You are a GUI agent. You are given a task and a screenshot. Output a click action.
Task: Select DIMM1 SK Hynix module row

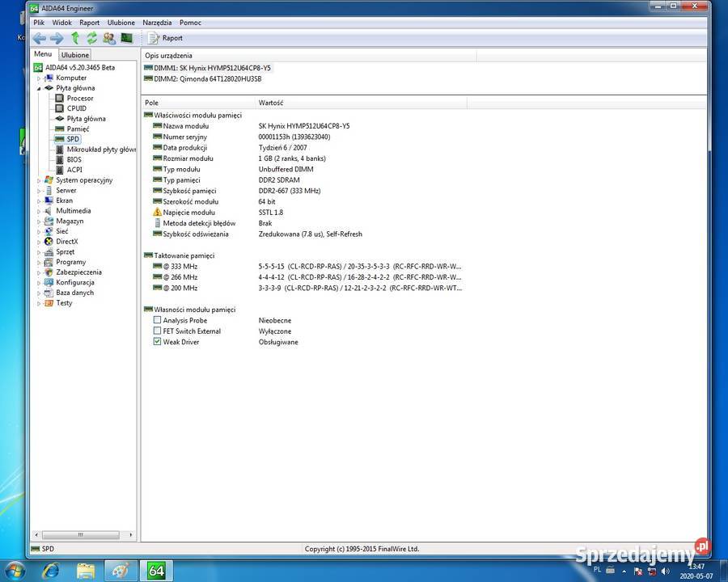click(208, 68)
